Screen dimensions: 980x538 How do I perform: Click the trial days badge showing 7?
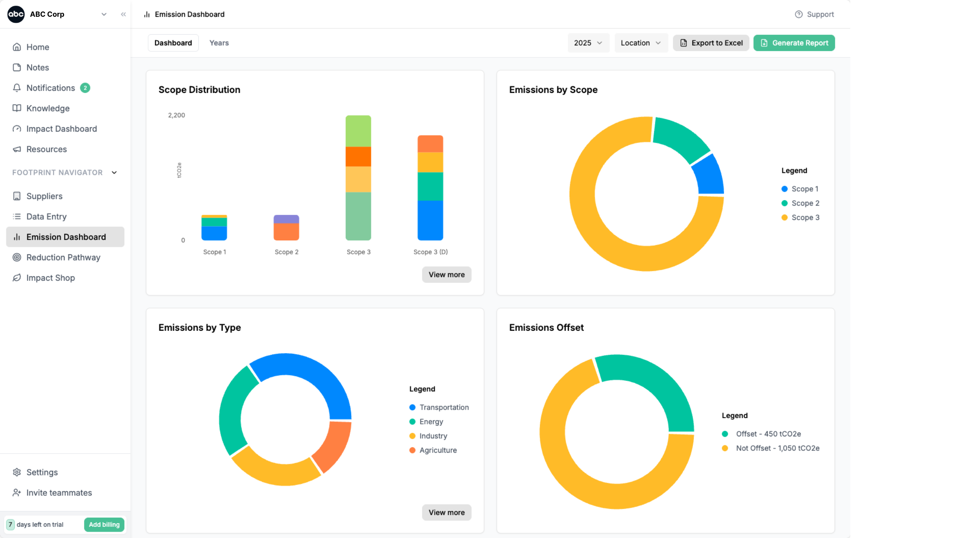pos(10,524)
